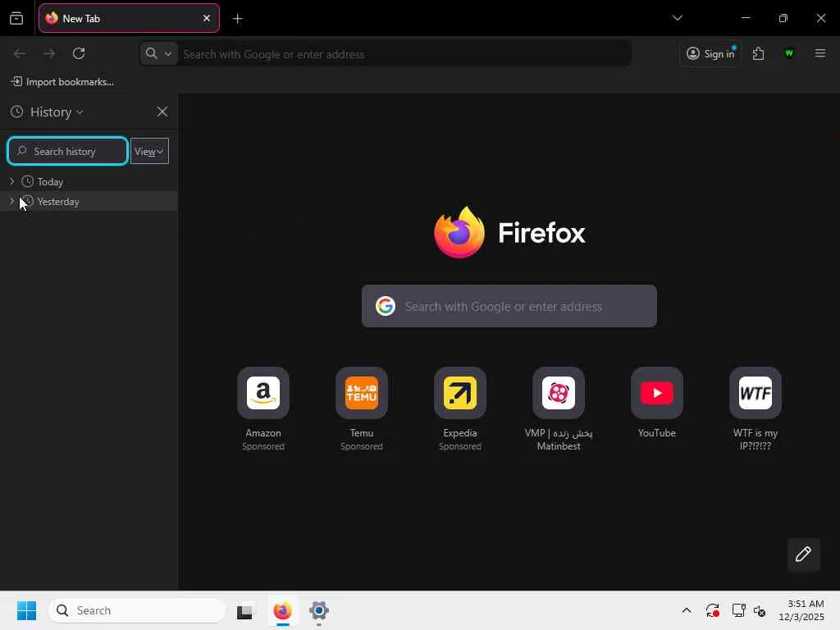
Task: Open the Settings gear on taskbar
Action: pos(319,610)
